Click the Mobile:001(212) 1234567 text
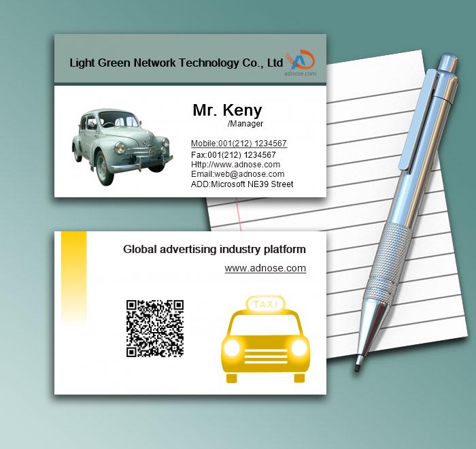 239,144
